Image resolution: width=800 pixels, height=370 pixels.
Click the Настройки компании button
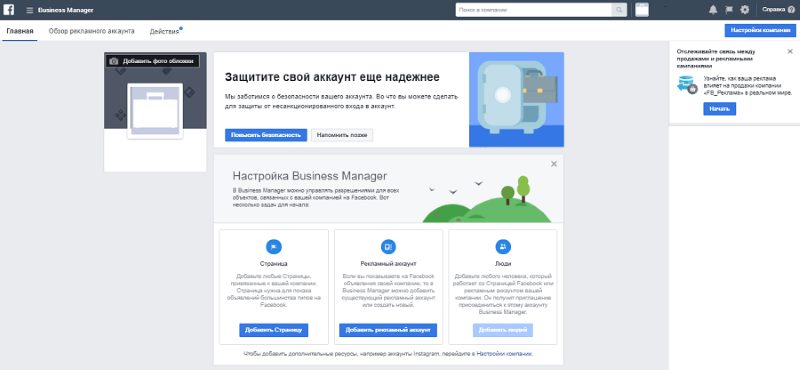tap(760, 31)
